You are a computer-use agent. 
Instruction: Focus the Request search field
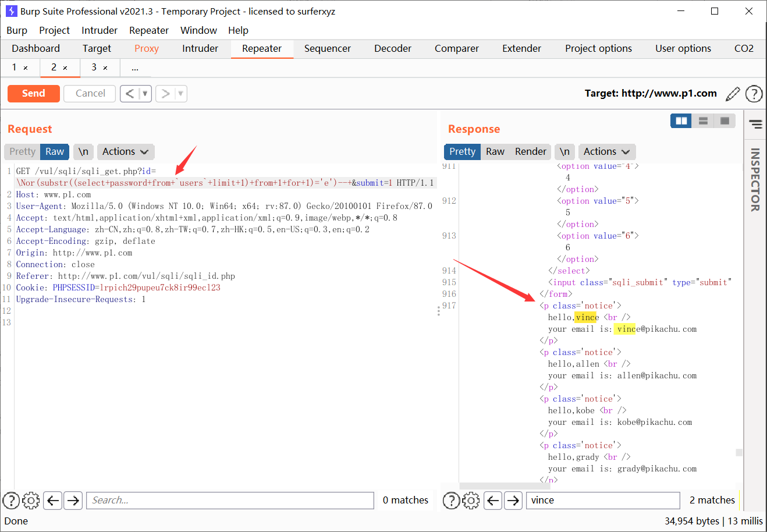(x=230, y=501)
